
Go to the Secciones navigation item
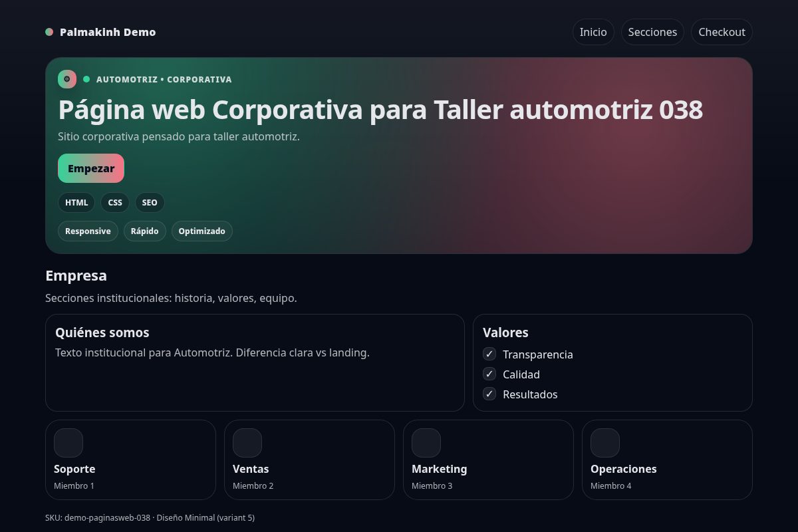point(652,32)
